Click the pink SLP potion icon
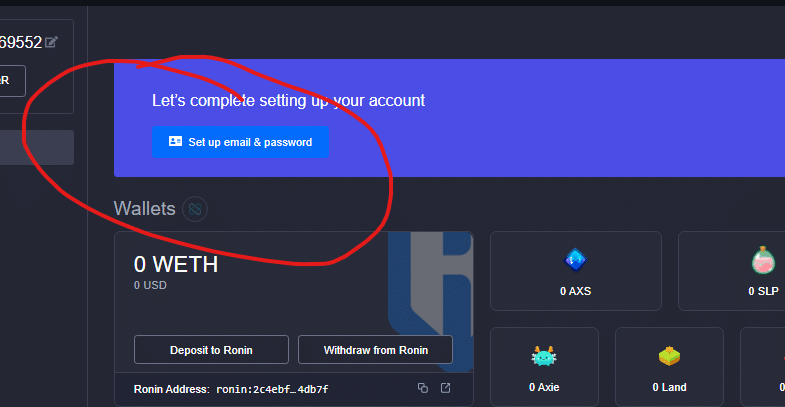This screenshot has width=785, height=407. click(x=763, y=260)
